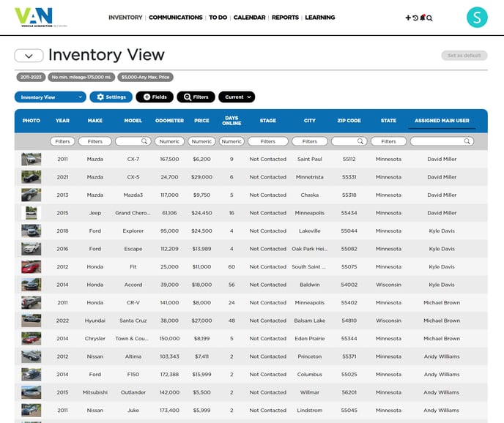This screenshot has height=423, width=504.
Task: Click the search magnifier icon in header
Action: pyautogui.click(x=430, y=18)
